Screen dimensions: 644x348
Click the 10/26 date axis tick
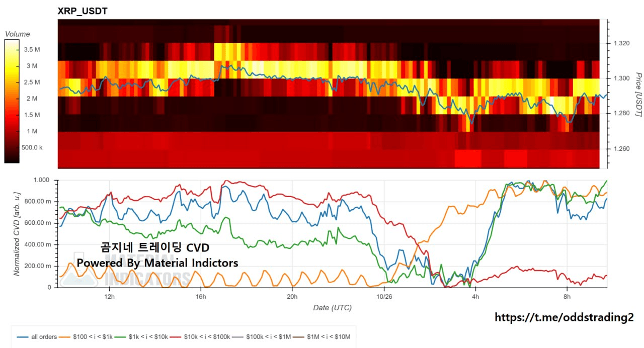pyautogui.click(x=384, y=296)
